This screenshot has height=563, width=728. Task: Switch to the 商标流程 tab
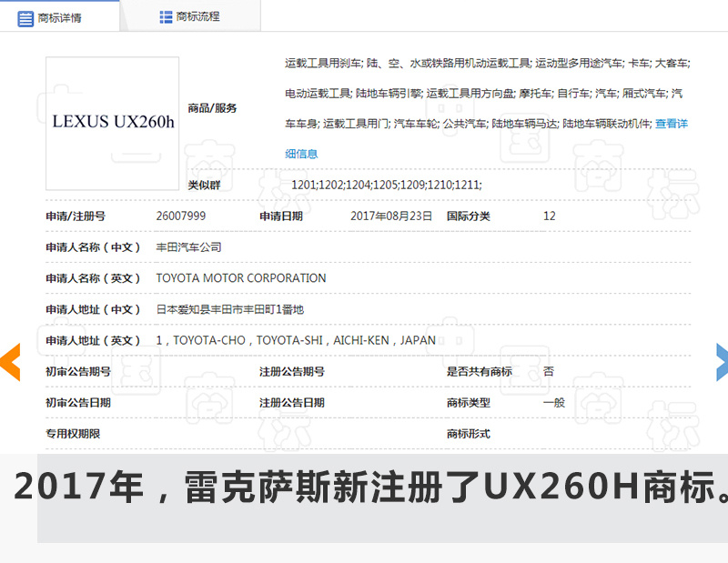pos(190,16)
